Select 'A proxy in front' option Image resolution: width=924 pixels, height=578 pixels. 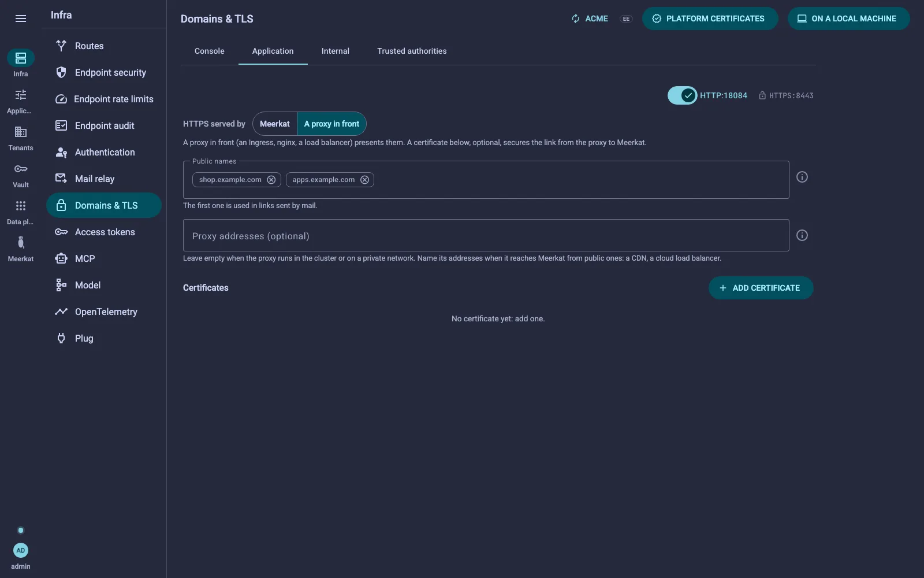(x=331, y=124)
